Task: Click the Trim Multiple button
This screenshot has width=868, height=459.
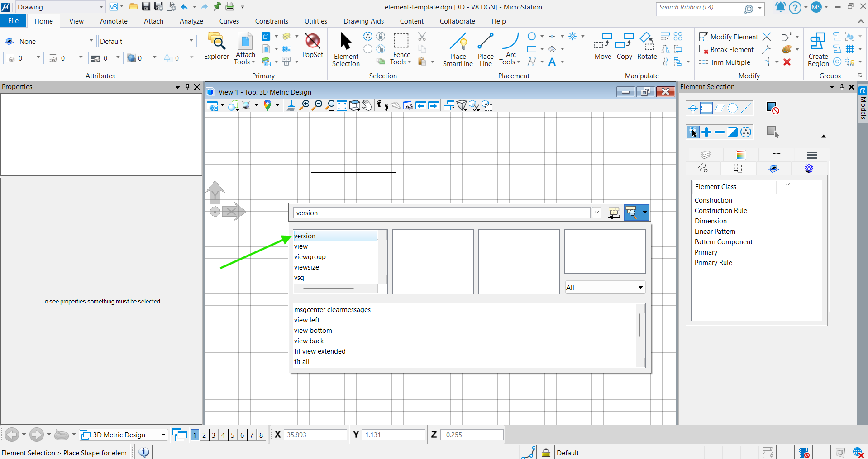Action: click(x=725, y=62)
